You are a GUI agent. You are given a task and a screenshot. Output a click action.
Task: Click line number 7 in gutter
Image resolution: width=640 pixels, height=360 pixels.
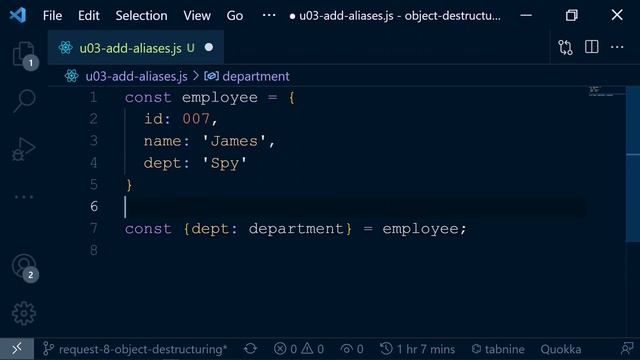tap(93, 228)
